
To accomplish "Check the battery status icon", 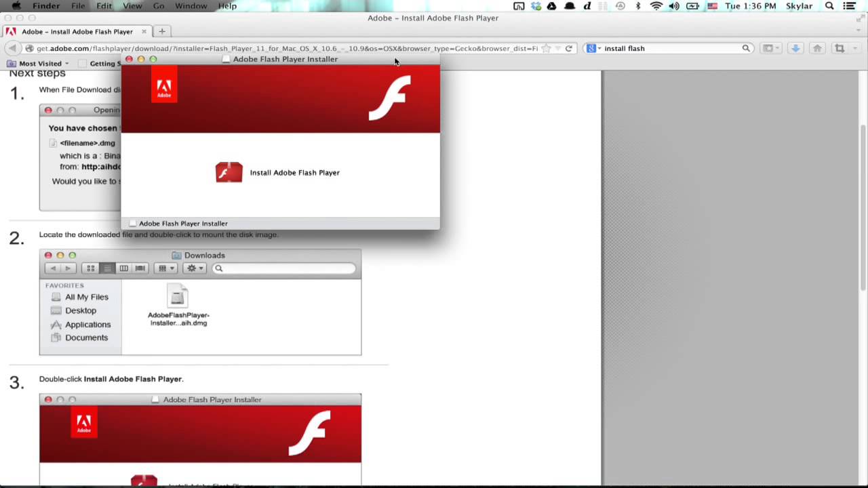I will click(x=692, y=6).
